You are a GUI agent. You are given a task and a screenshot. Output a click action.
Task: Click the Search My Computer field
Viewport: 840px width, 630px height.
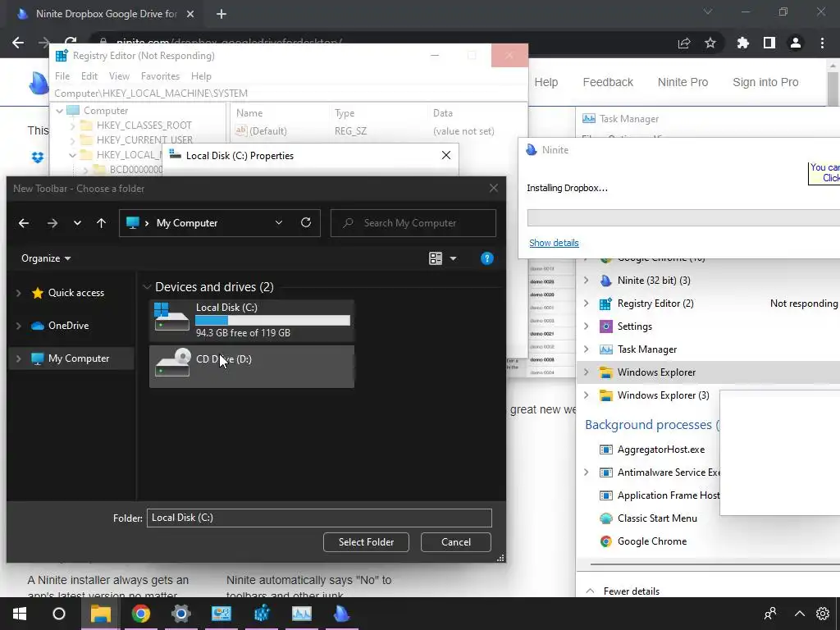click(413, 223)
